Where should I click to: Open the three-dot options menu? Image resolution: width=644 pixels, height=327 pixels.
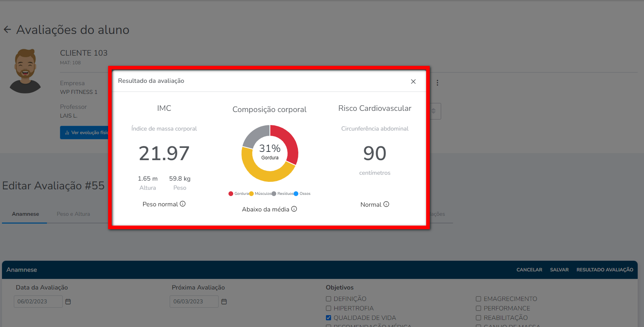click(x=437, y=83)
